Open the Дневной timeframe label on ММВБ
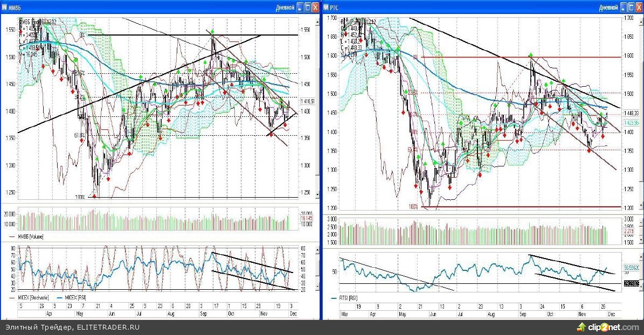Viewport: 644px width, 335px height. click(285, 7)
